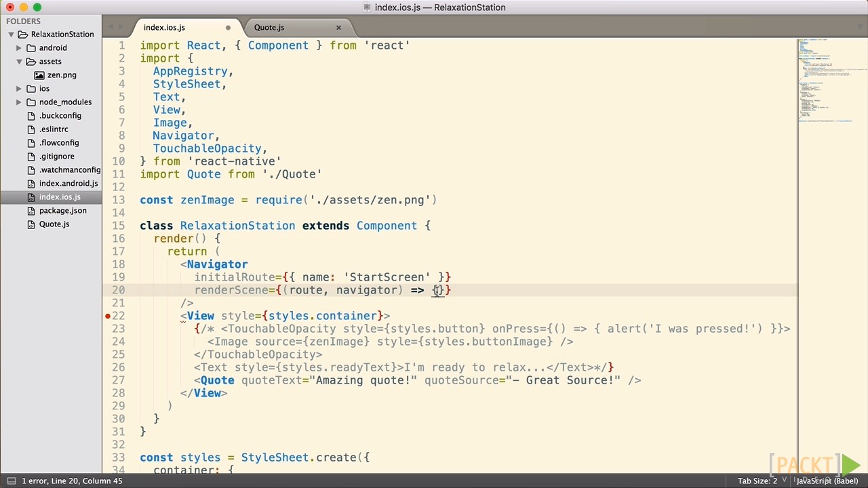Viewport: 868px width, 488px height.
Task: Switch to the Quote.js tab
Action: coord(269,28)
